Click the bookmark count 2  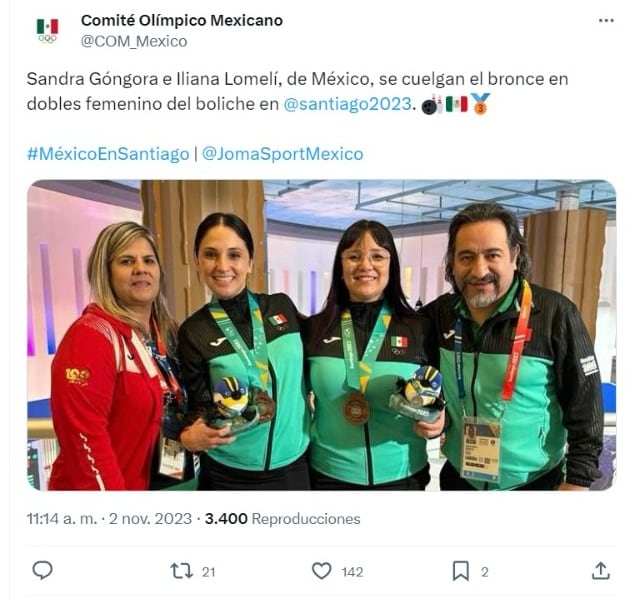point(485,572)
